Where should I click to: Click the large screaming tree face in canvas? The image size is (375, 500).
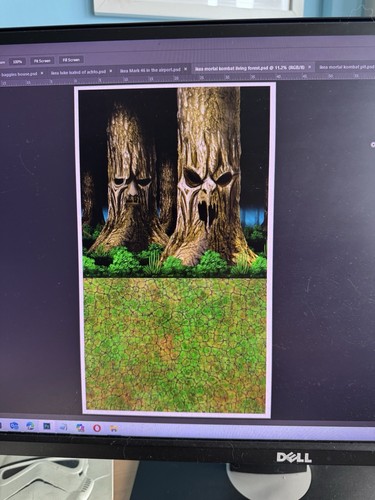click(x=208, y=197)
